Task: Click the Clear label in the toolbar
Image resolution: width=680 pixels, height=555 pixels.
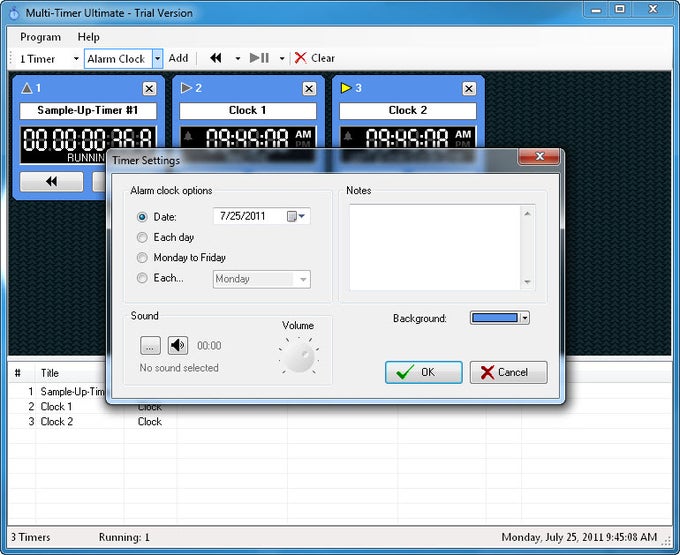Action: coord(323,58)
